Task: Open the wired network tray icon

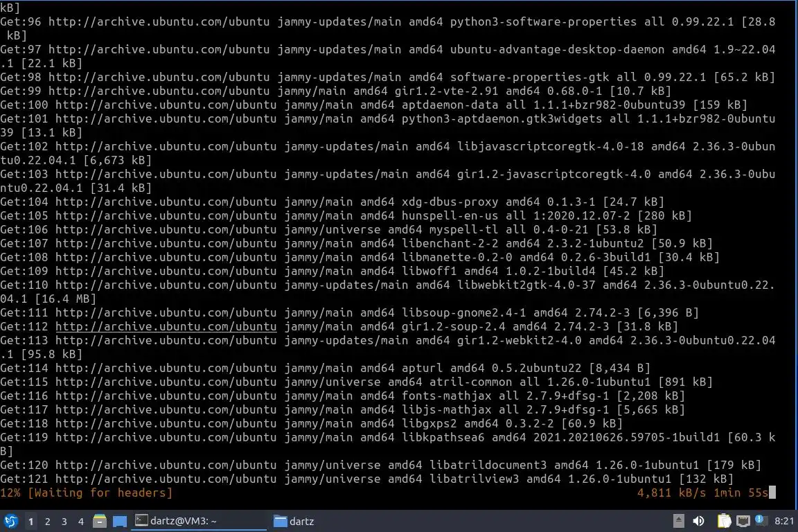Action: tap(743, 521)
